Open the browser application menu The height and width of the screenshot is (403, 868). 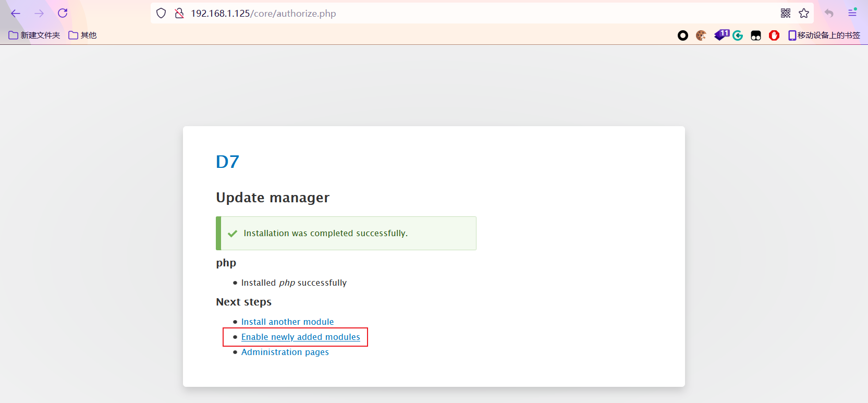[x=852, y=13]
